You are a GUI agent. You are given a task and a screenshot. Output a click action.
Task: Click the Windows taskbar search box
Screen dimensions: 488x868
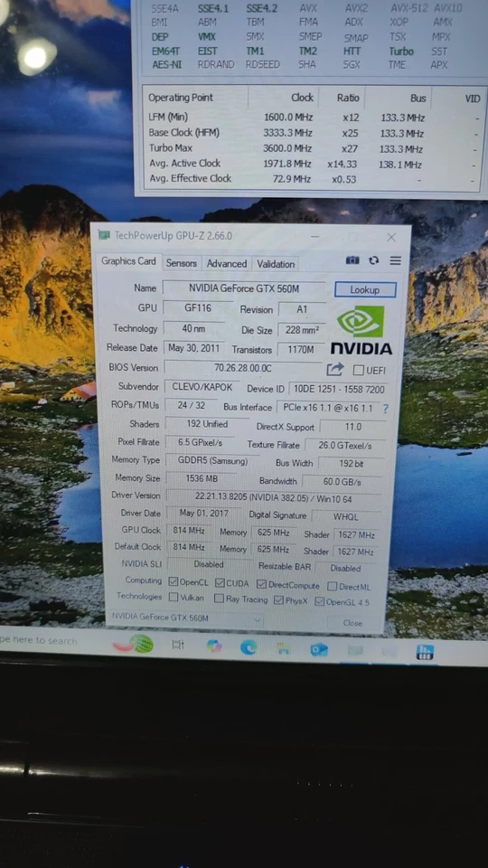(50, 640)
